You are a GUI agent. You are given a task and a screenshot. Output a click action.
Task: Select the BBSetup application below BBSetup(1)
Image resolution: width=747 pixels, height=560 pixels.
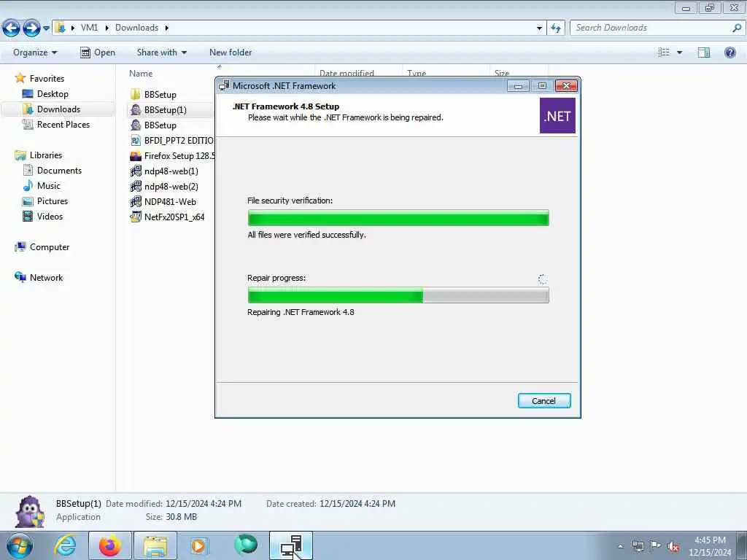(160, 125)
